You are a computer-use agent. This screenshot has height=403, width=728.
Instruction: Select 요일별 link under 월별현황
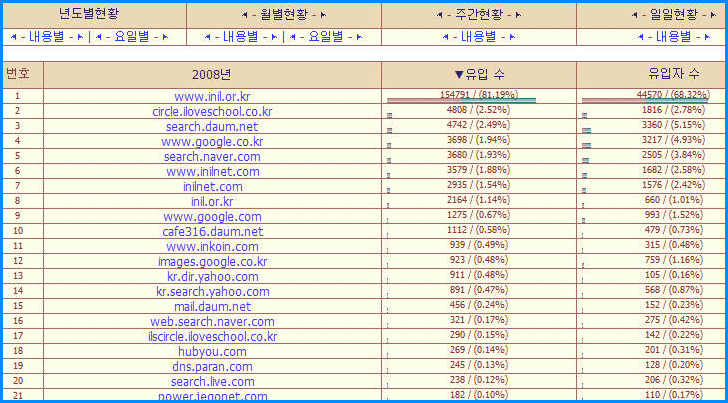coord(326,37)
